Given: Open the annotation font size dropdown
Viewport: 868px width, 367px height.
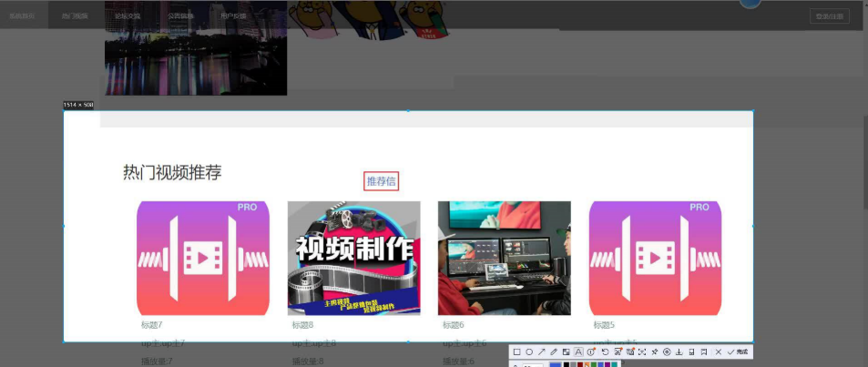Looking at the screenshot, I should tap(533, 365).
